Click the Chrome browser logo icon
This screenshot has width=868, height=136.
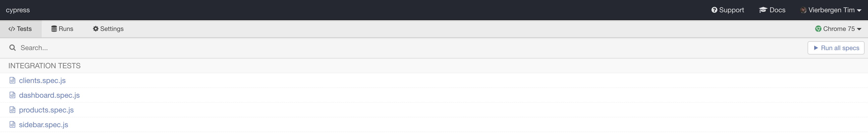click(x=818, y=29)
